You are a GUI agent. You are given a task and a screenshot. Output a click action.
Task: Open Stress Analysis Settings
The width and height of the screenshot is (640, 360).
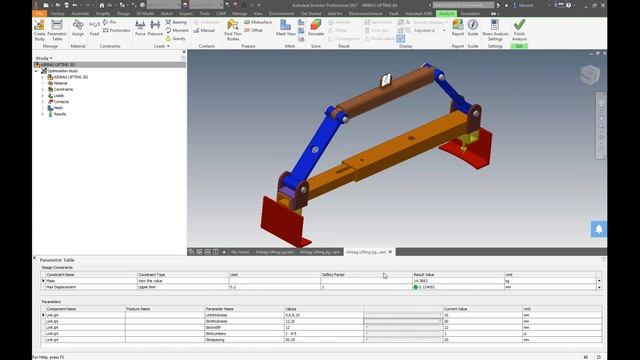coord(495,30)
